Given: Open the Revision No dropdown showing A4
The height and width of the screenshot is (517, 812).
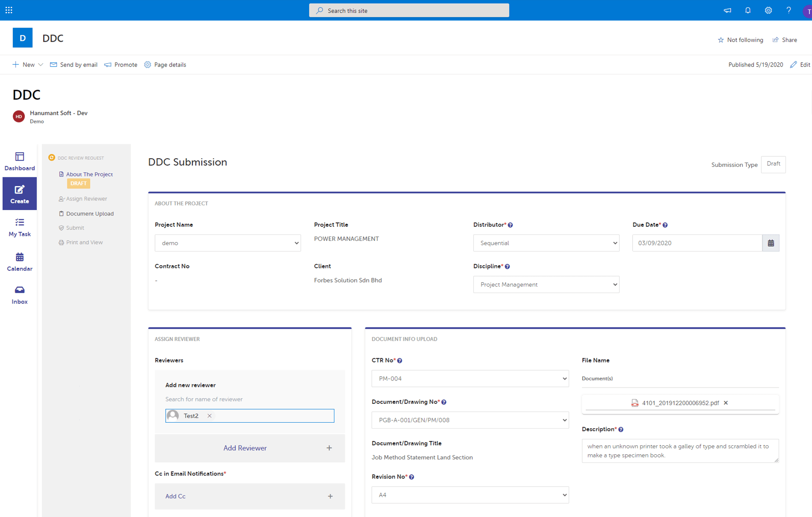Looking at the screenshot, I should [470, 495].
